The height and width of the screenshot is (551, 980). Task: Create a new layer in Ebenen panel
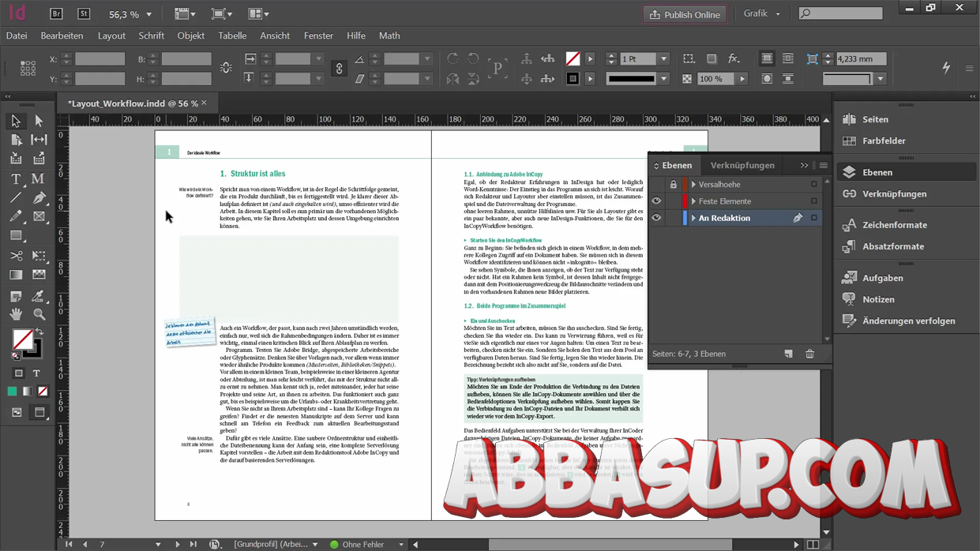coord(788,354)
